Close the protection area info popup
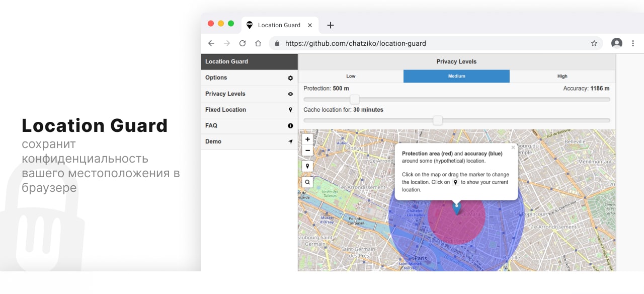644x294 pixels. (513, 148)
